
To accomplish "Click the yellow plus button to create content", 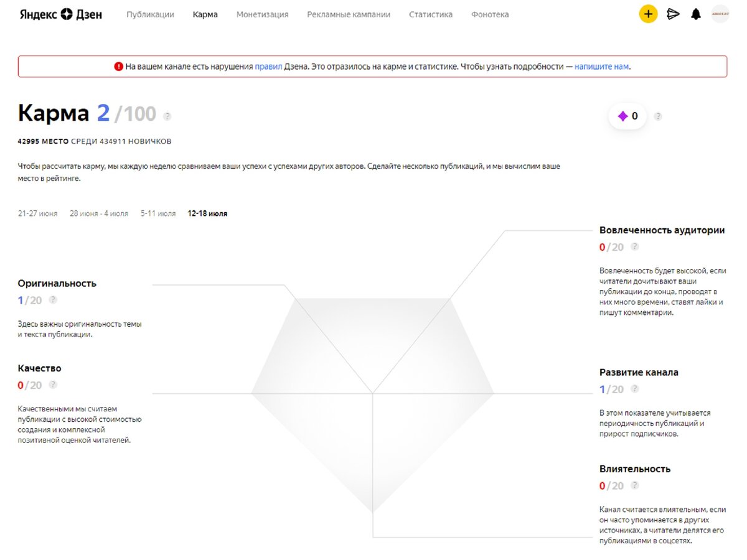I will coord(648,14).
